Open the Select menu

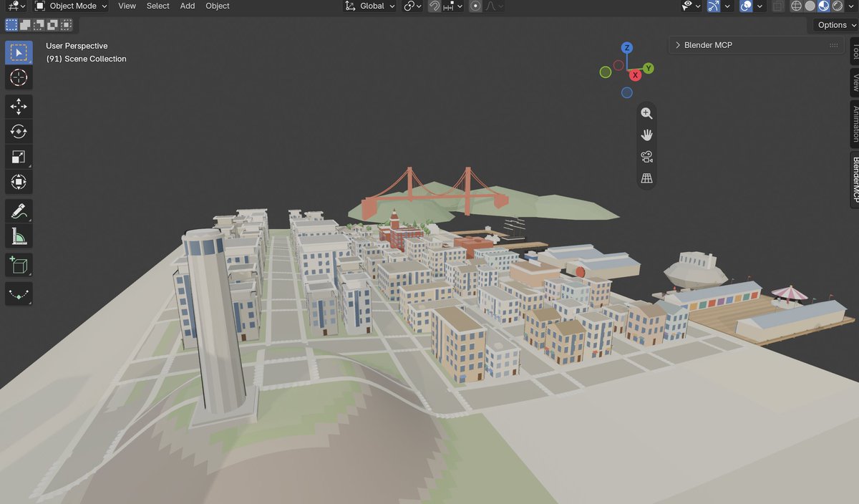tap(157, 6)
